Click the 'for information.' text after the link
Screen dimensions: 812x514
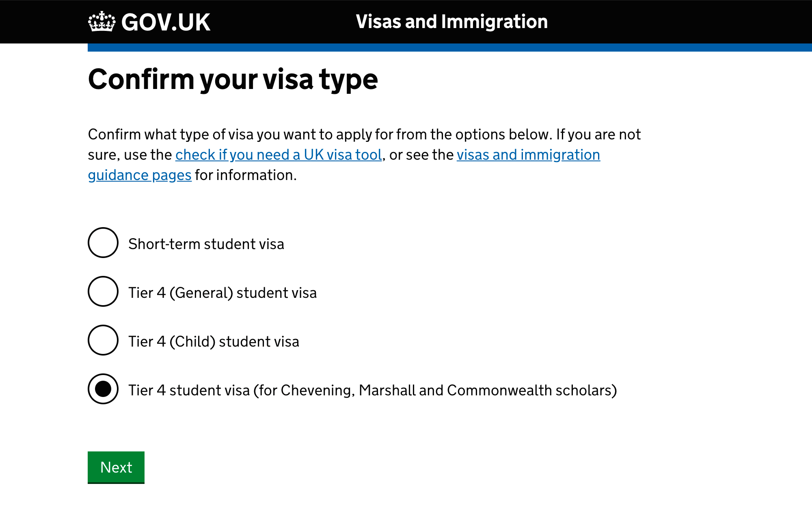246,175
